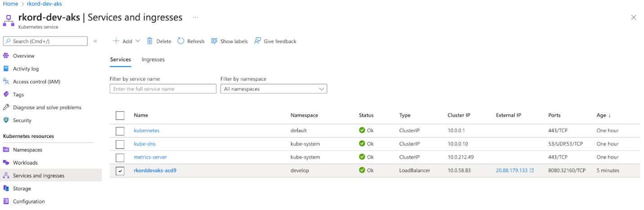Click the 53/UDP,53/TCP ports cell
Viewport: 644px width, 210px height.
(x=565, y=144)
